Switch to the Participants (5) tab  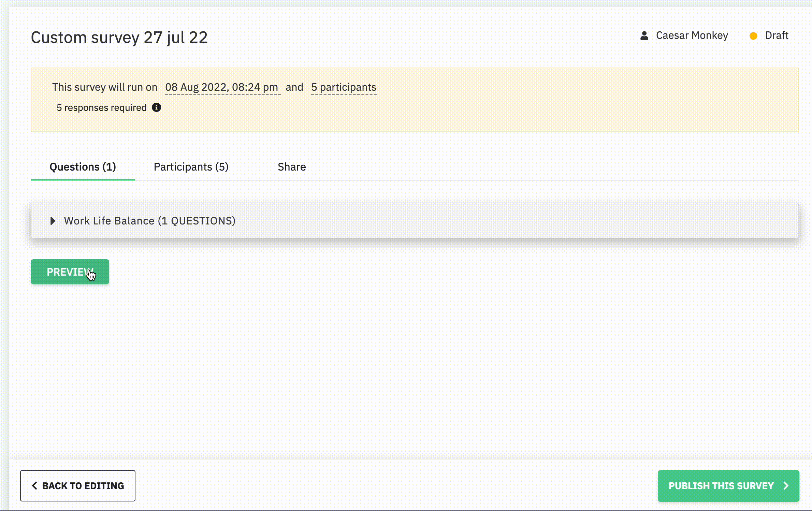point(191,167)
